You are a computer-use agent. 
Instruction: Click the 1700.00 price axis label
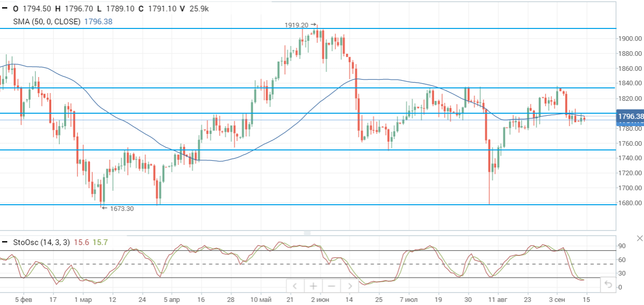pos(630,188)
